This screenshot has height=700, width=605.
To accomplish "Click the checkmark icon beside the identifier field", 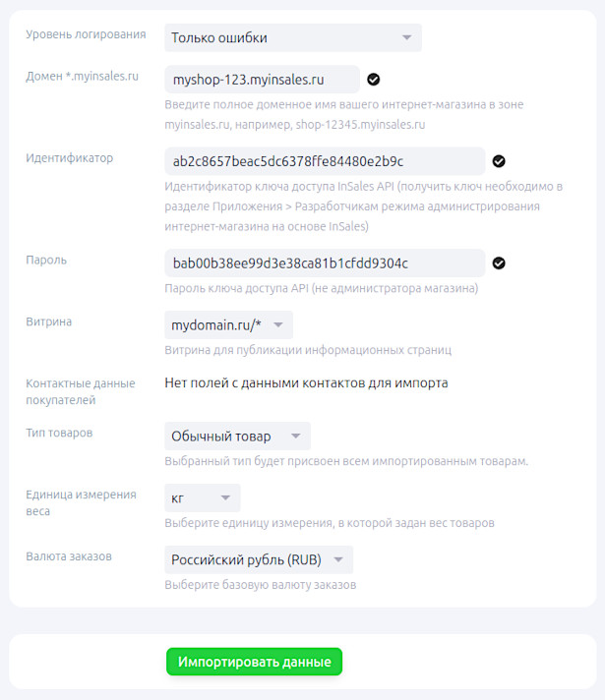I will point(499,161).
